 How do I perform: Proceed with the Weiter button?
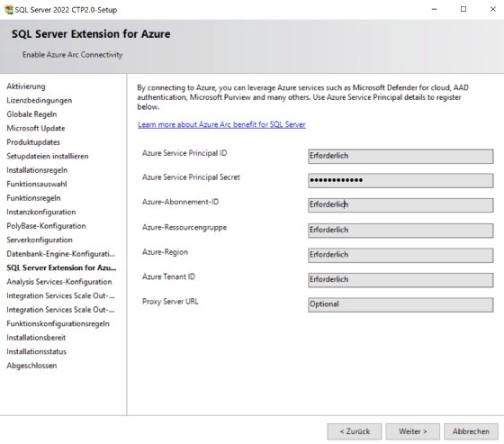(413, 431)
